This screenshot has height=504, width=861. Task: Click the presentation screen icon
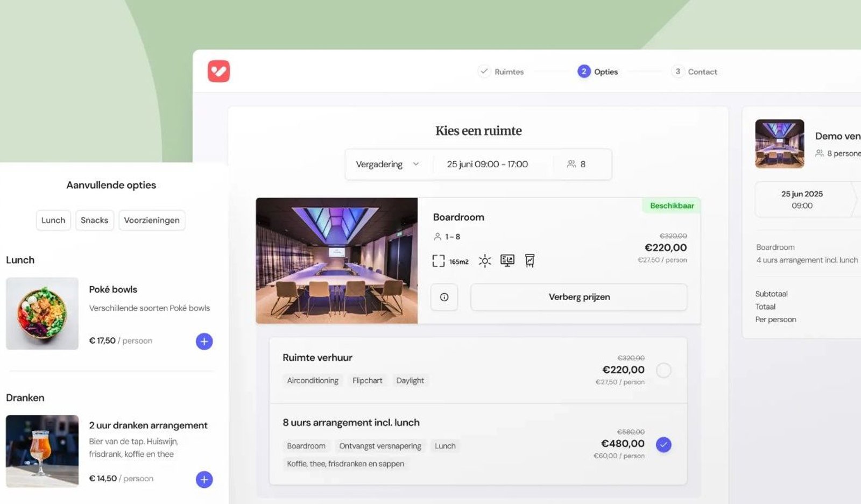coord(507,261)
